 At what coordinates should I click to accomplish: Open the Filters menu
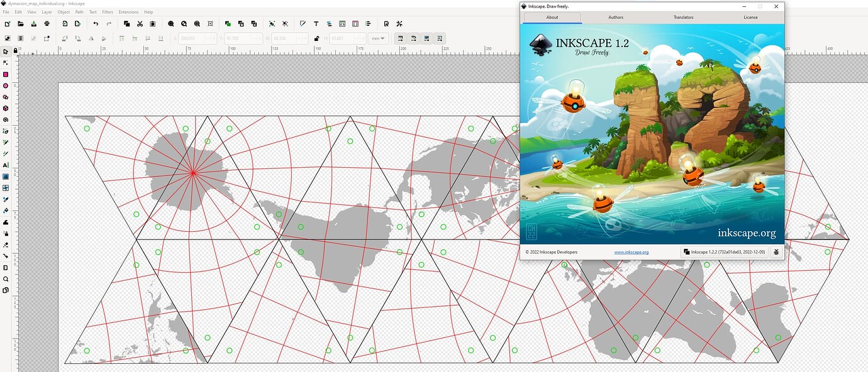[108, 11]
